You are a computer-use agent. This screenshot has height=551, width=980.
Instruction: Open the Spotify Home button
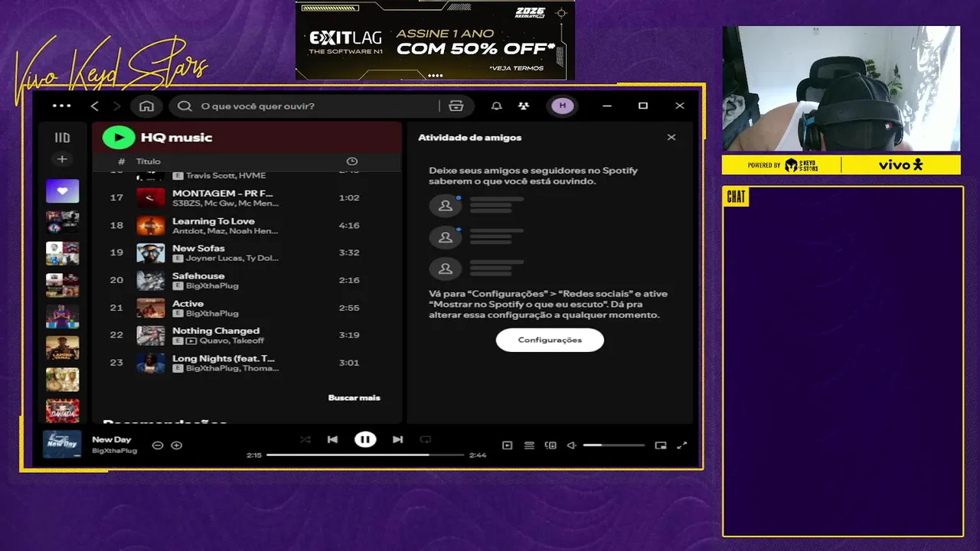146,106
